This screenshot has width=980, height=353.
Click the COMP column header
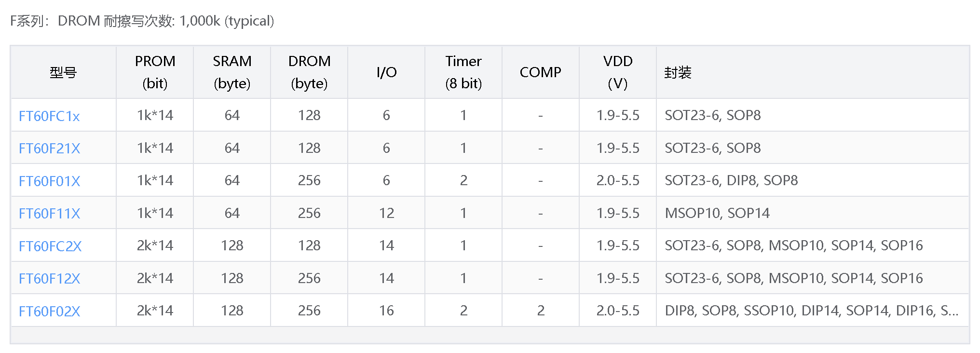coord(541,72)
